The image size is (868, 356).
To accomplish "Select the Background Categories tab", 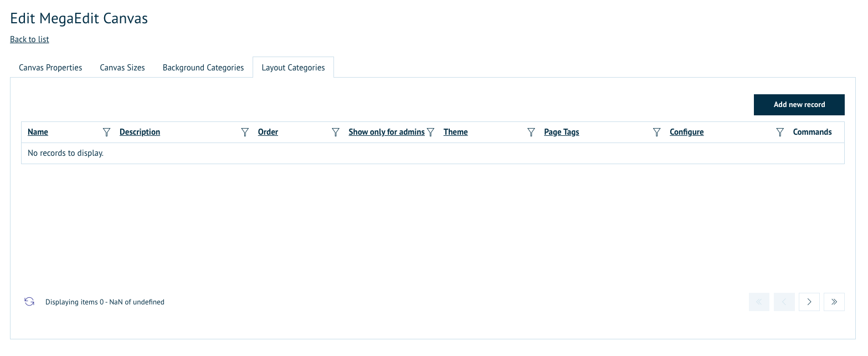I will point(203,68).
